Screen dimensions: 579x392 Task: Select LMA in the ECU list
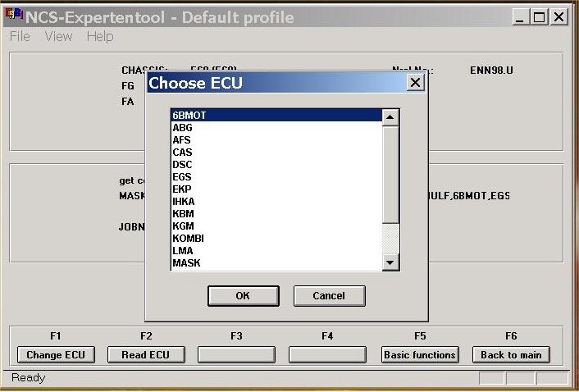[x=276, y=251]
